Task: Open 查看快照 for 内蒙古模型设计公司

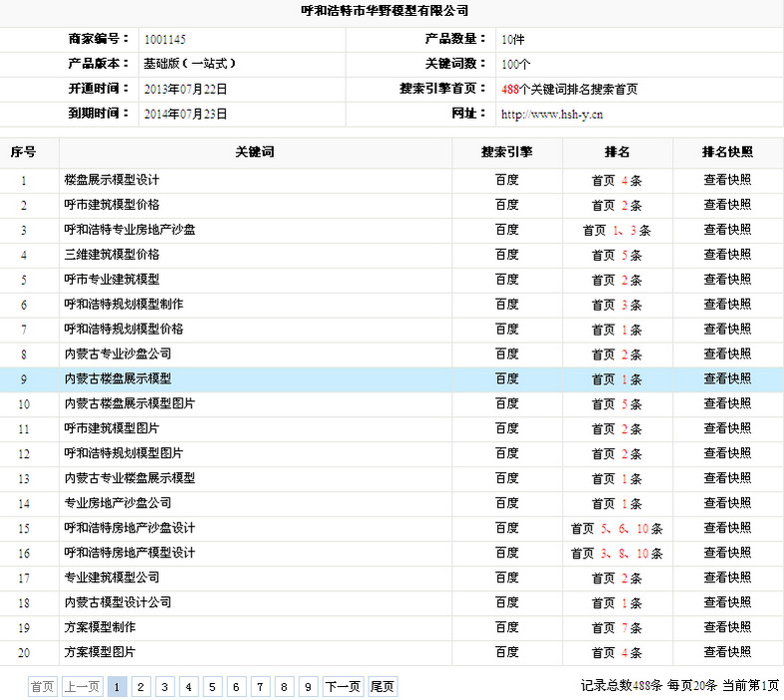Action: (x=727, y=603)
